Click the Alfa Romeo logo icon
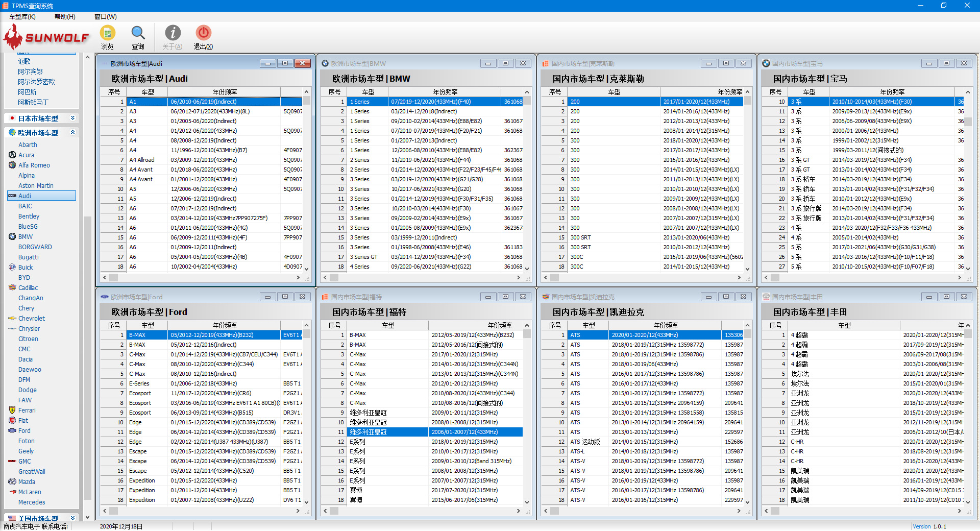The image size is (980, 531). 12,165
